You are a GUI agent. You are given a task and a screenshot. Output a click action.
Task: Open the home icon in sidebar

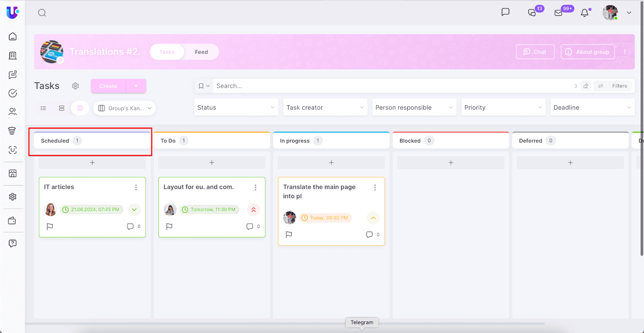point(12,37)
